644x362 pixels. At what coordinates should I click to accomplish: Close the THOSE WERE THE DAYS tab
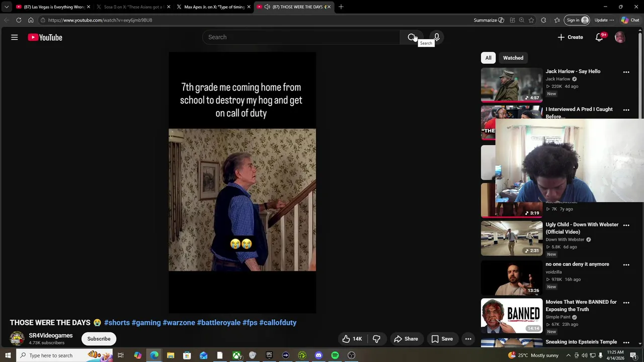point(329,7)
